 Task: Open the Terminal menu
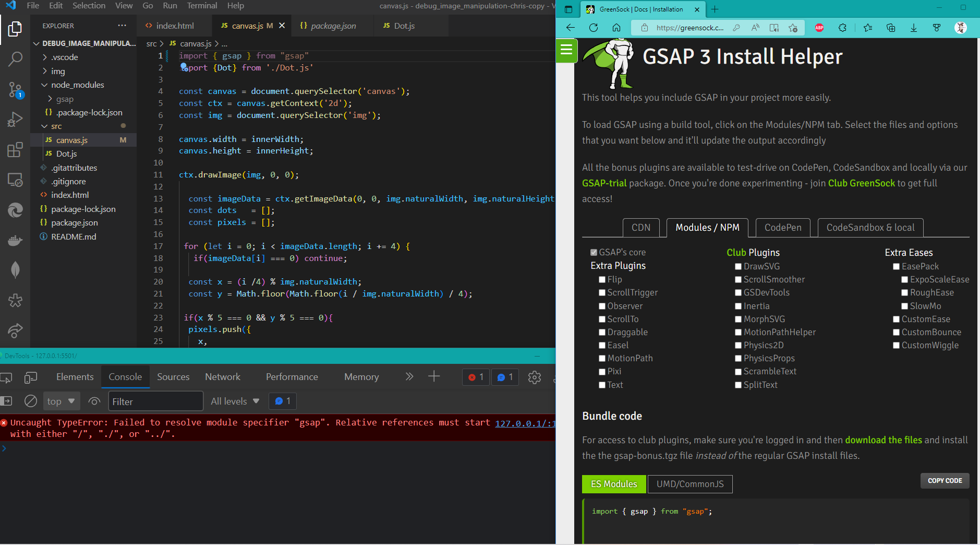coord(202,6)
